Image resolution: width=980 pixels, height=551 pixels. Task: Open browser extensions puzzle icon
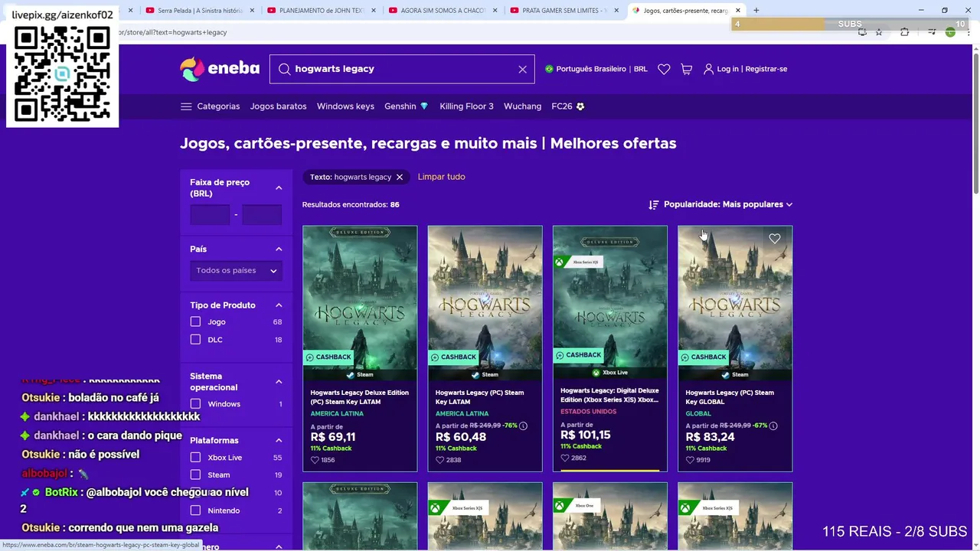pos(905,32)
